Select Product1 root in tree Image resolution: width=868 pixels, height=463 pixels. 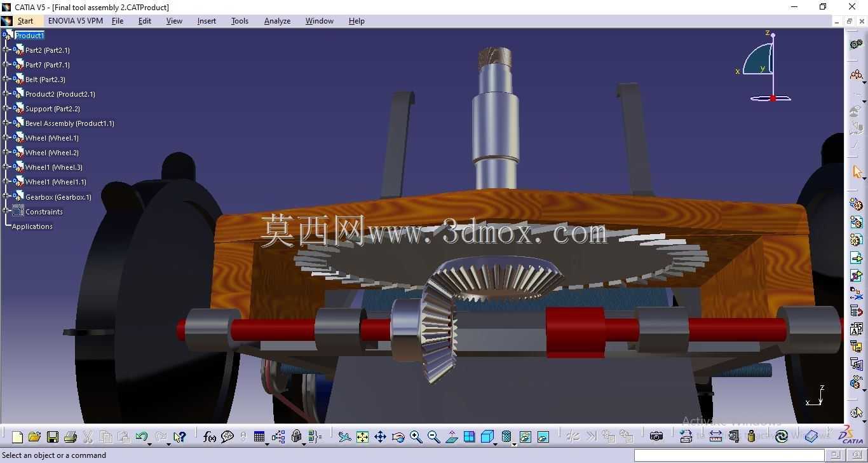[x=29, y=36]
